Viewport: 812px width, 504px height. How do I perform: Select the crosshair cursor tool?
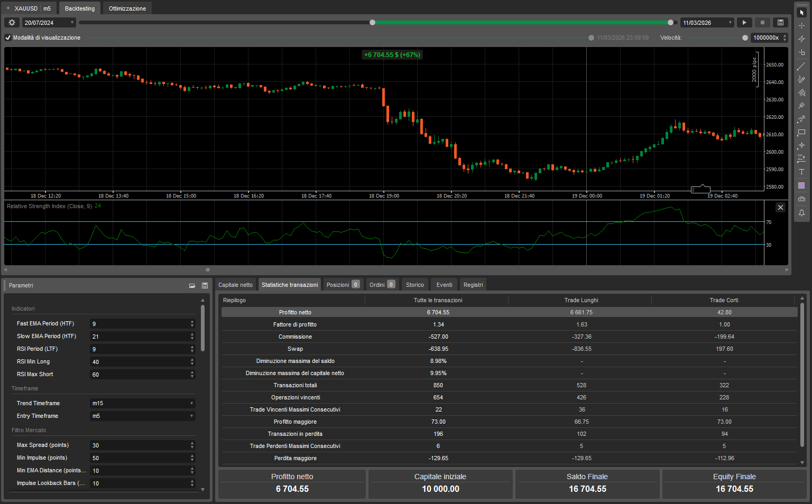[x=801, y=25]
